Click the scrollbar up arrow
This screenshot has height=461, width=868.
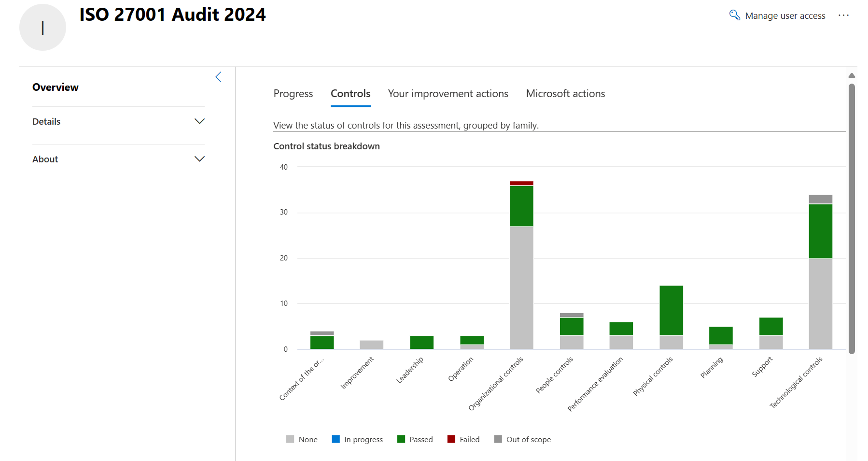[852, 75]
